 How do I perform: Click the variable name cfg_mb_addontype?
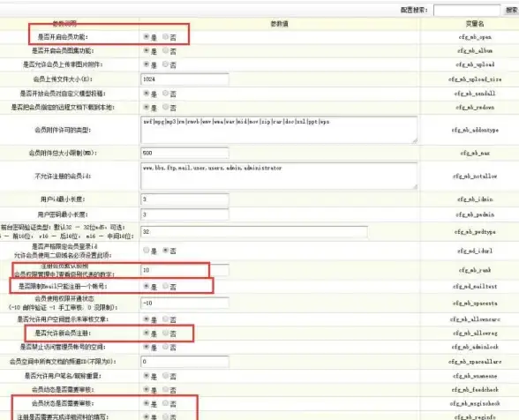[x=475, y=130]
